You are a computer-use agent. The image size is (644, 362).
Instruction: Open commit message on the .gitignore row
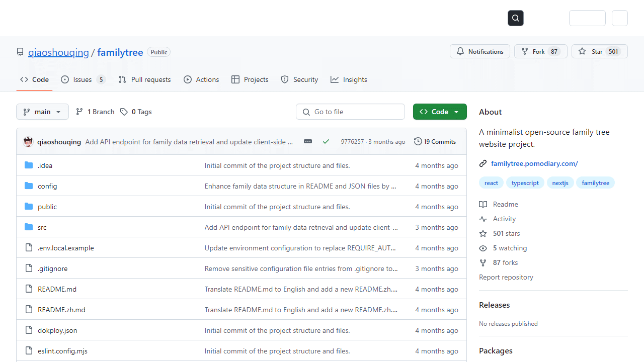(x=301, y=268)
